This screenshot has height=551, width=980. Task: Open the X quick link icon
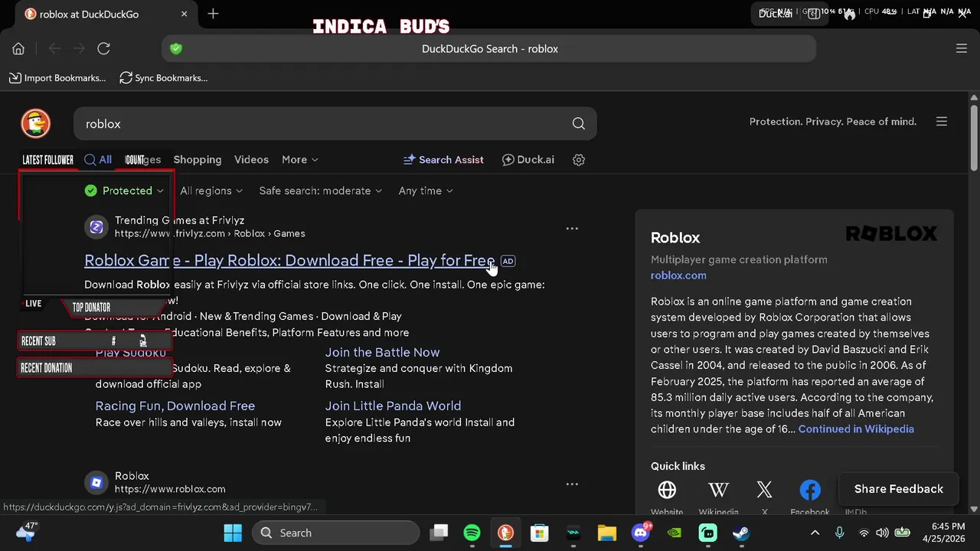tap(764, 490)
